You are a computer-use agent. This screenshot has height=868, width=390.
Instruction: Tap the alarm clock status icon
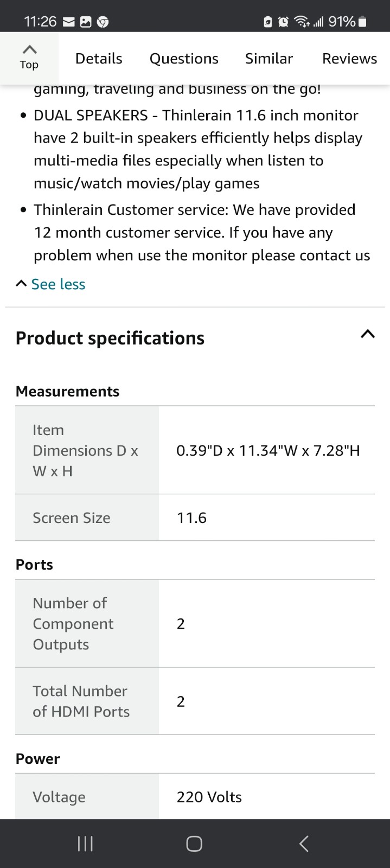click(283, 22)
